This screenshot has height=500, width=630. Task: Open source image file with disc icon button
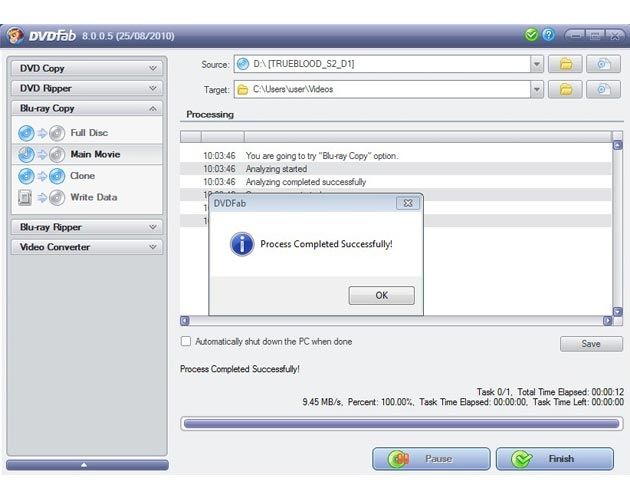pos(603,64)
